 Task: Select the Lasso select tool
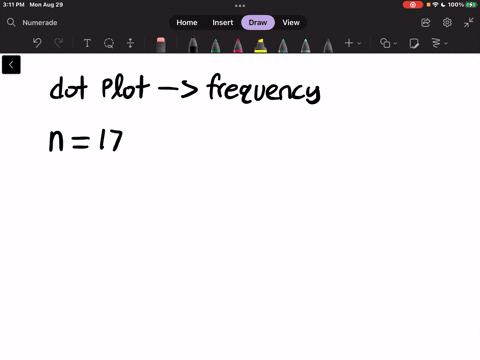(x=109, y=43)
